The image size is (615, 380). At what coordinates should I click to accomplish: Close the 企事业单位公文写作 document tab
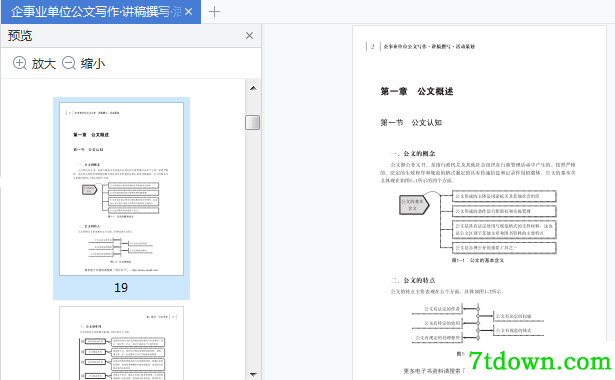(189, 12)
